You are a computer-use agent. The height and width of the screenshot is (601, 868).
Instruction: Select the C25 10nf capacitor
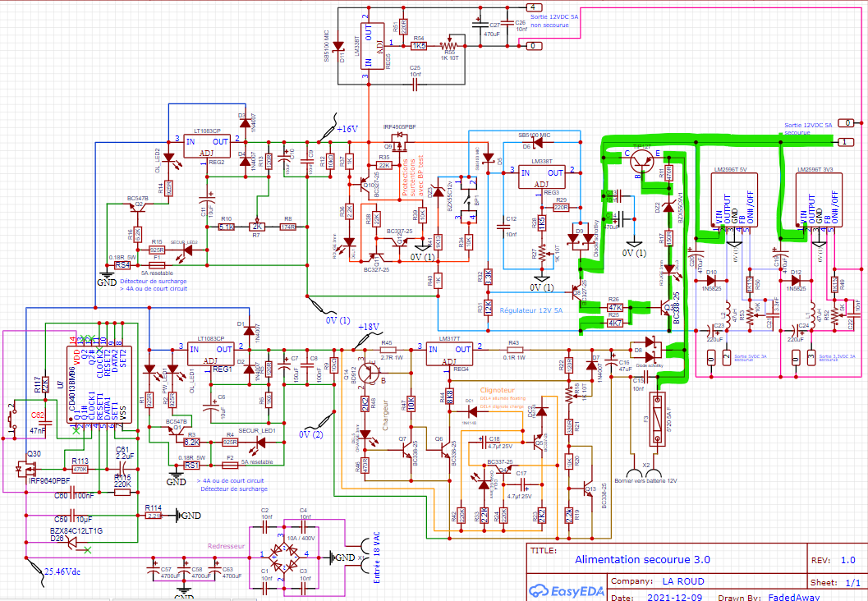pyautogui.click(x=416, y=84)
